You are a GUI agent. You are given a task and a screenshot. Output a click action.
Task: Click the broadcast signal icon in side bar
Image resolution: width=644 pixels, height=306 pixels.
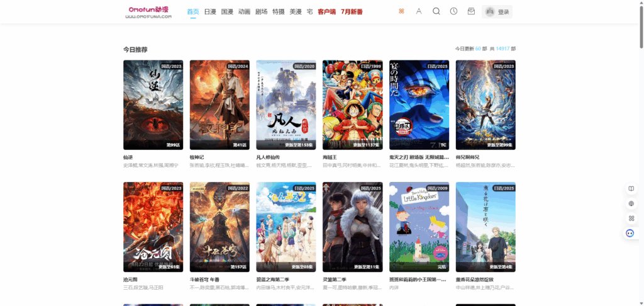tap(631, 203)
